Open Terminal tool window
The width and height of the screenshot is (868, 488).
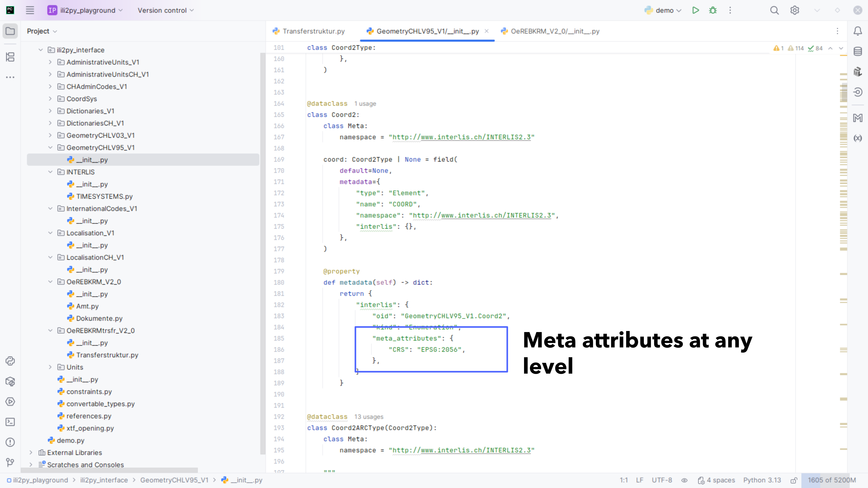click(10, 422)
